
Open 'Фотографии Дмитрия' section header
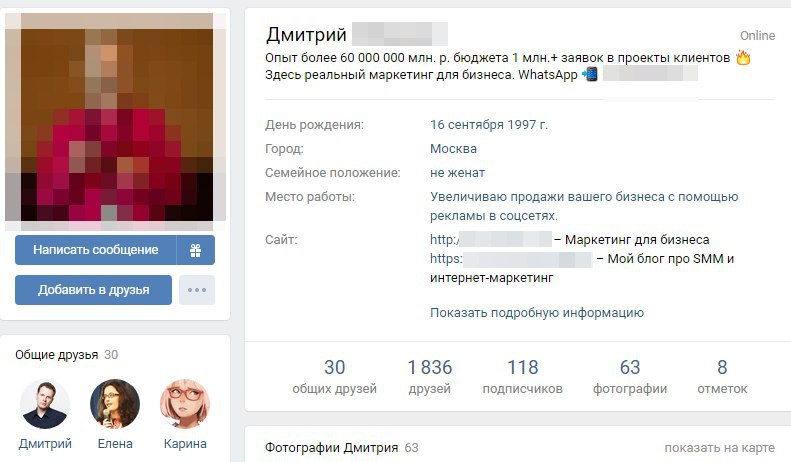coord(331,447)
